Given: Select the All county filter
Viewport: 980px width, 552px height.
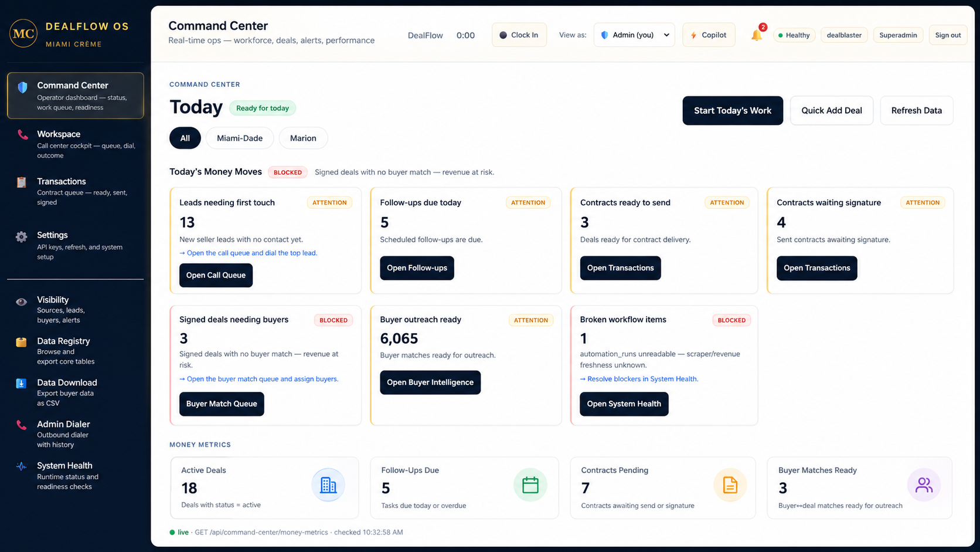Looking at the screenshot, I should click(x=185, y=138).
